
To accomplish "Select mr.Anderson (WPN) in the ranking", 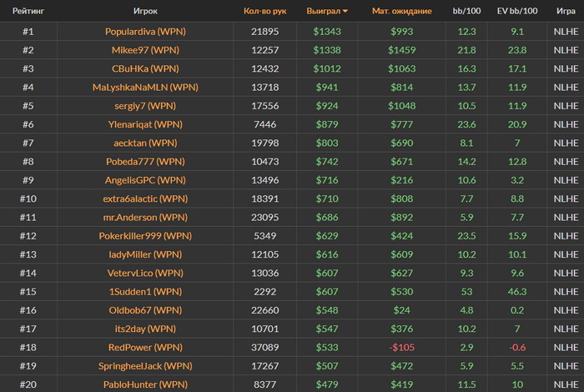I will [145, 218].
